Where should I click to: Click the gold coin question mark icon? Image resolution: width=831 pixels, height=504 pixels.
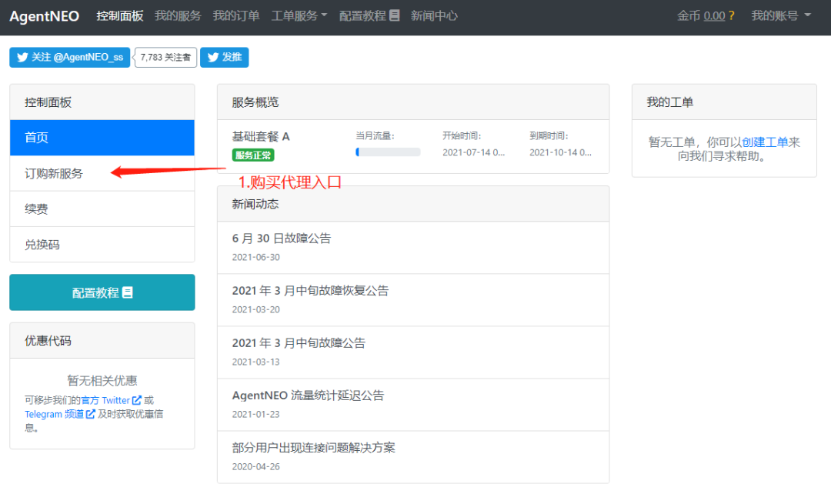731,15
